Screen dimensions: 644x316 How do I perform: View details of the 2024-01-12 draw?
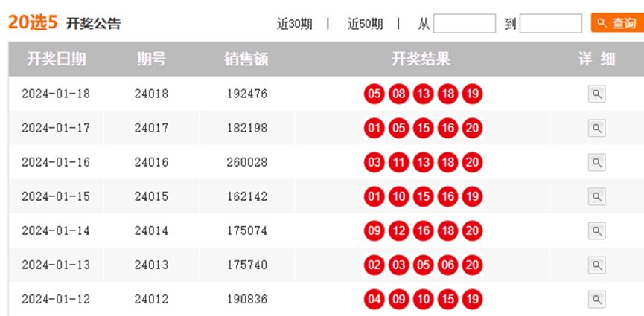coord(596,299)
